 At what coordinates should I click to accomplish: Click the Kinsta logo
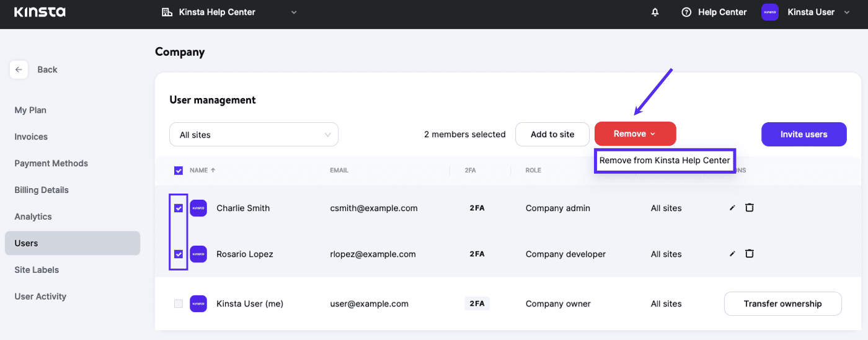pos(40,12)
